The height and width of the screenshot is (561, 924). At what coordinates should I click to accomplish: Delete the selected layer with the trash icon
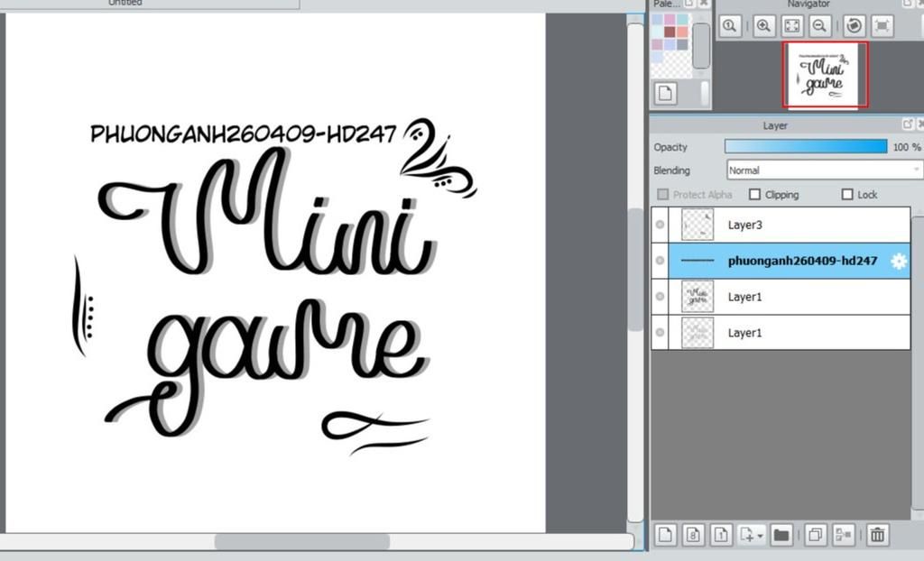tap(877, 535)
